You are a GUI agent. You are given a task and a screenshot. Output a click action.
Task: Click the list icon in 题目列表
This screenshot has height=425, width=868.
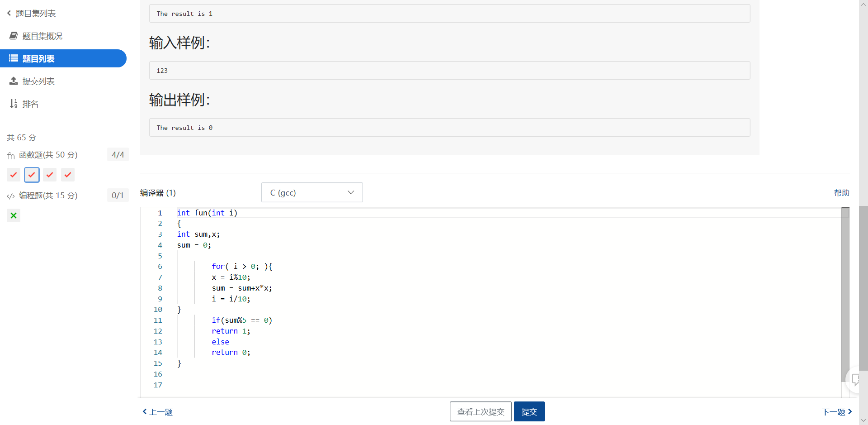coord(14,58)
